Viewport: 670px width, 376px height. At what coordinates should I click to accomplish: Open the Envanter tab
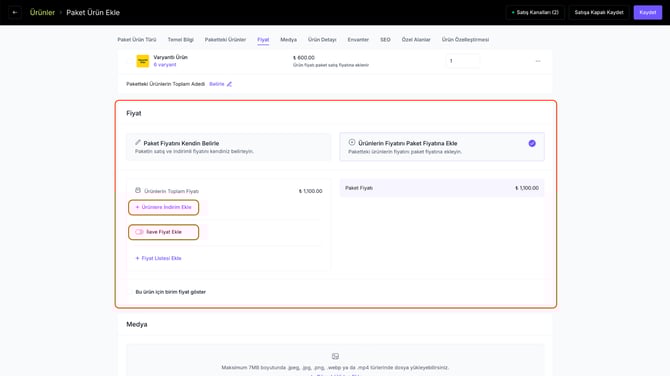coord(358,40)
